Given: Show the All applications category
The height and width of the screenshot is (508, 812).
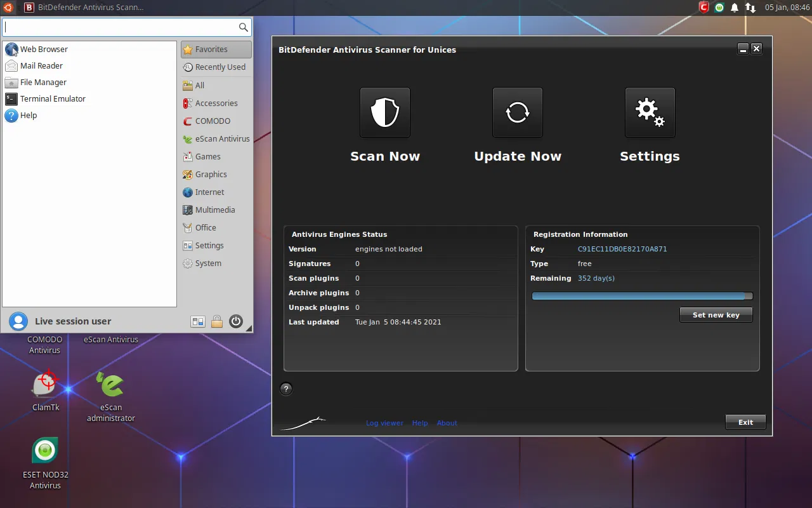Looking at the screenshot, I should click(216, 85).
